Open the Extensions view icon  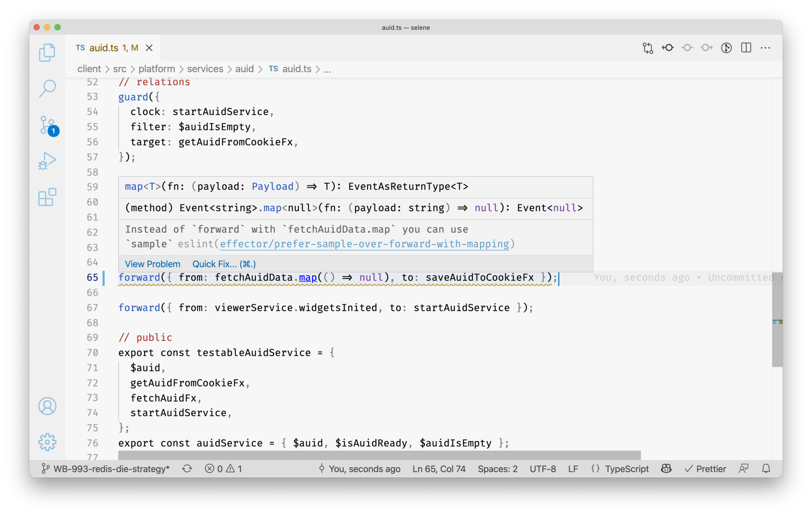pos(47,197)
